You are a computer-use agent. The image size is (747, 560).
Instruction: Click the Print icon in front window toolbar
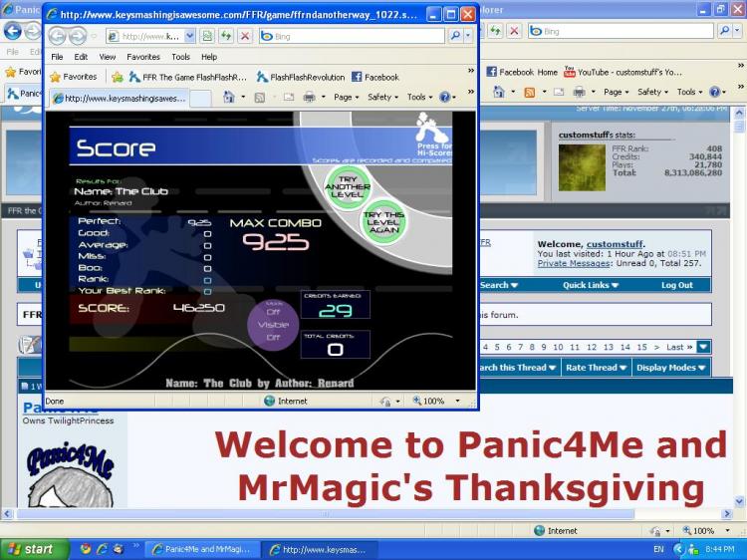tap(310, 98)
